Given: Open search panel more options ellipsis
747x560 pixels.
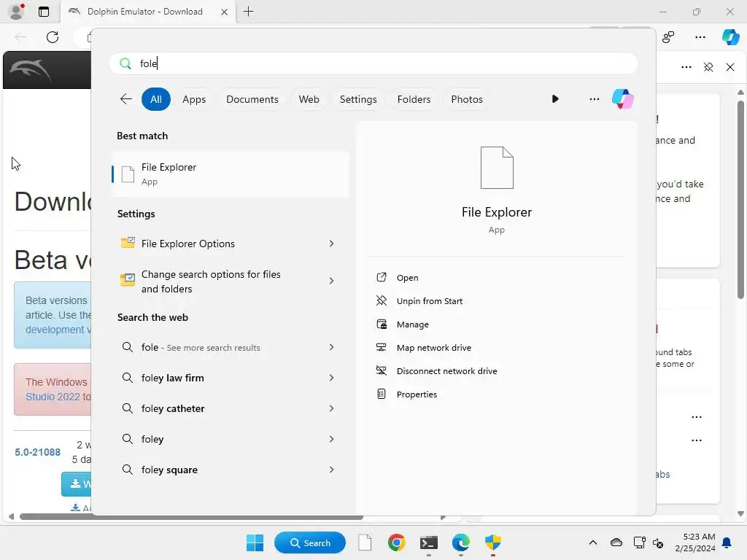Looking at the screenshot, I should 594,99.
